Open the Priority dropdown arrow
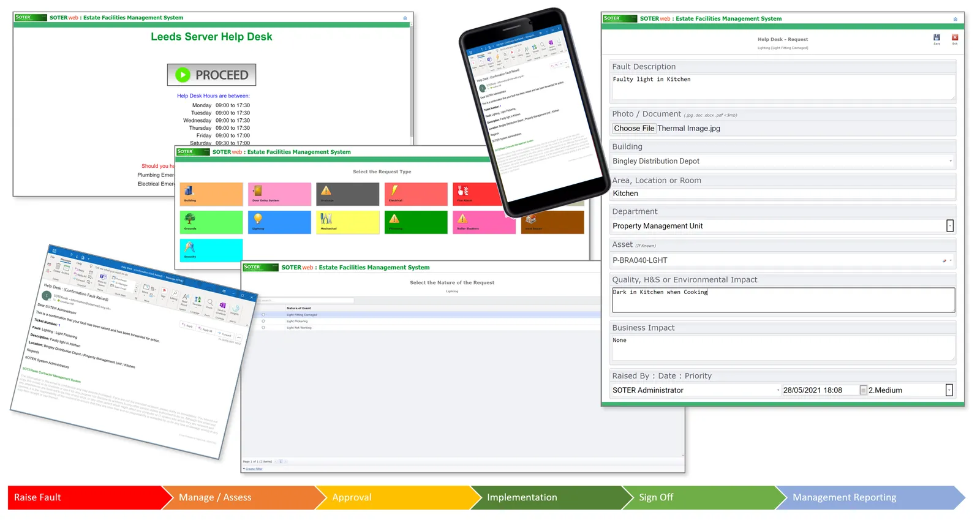The width and height of the screenshot is (980, 520). [x=949, y=390]
